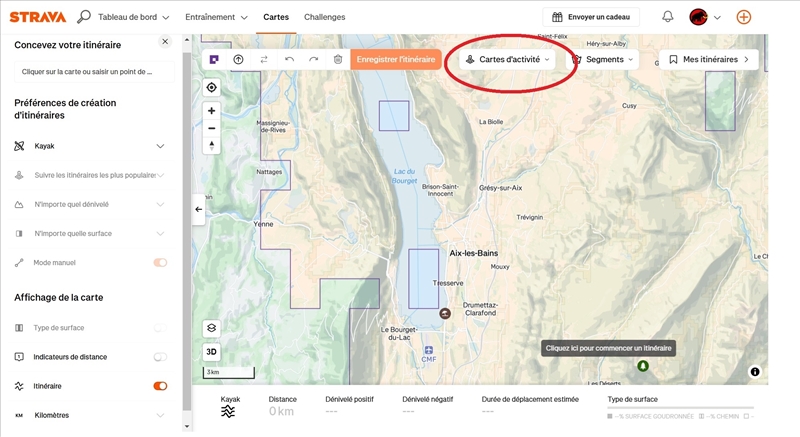Enable Indicateurs de distance switch
The image size is (800, 437).
point(160,357)
